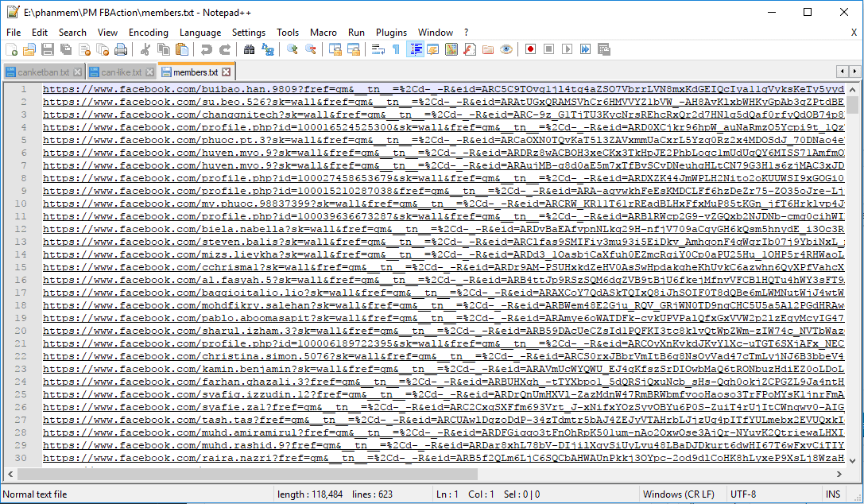Click the Cut scissors icon
This screenshot has height=504, width=864.
pos(146,49)
